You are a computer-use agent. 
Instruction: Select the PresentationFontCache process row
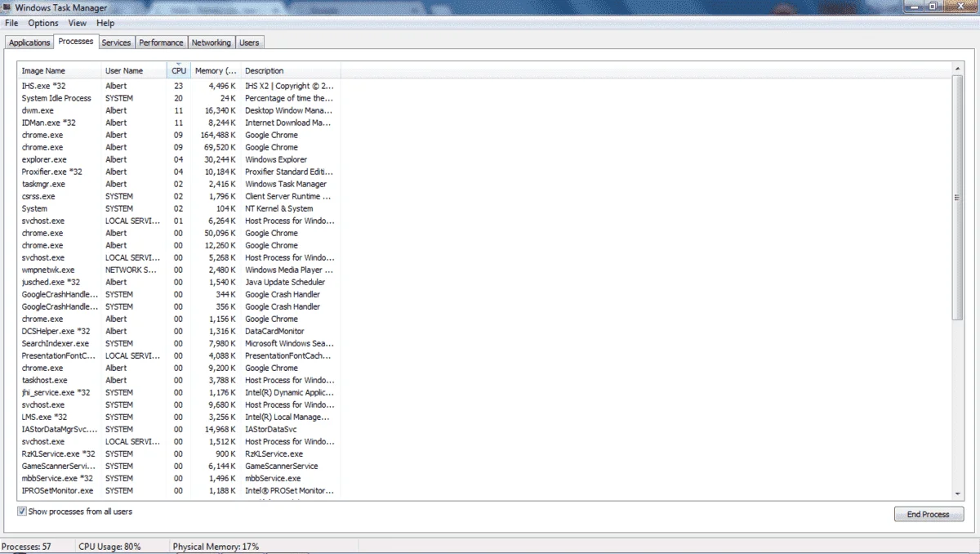pyautogui.click(x=179, y=355)
